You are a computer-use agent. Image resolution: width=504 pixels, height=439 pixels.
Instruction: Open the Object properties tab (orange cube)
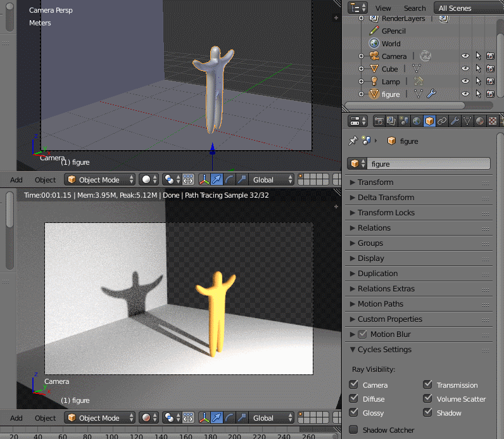pyautogui.click(x=429, y=121)
